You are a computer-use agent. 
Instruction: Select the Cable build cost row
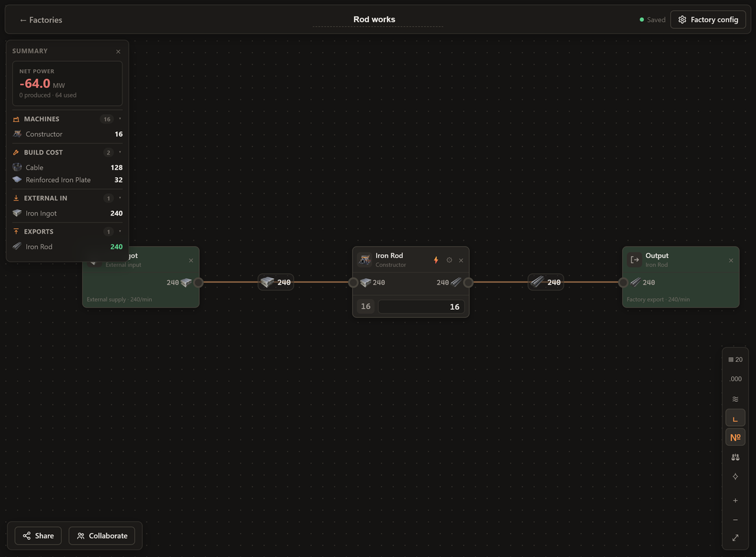(x=67, y=167)
